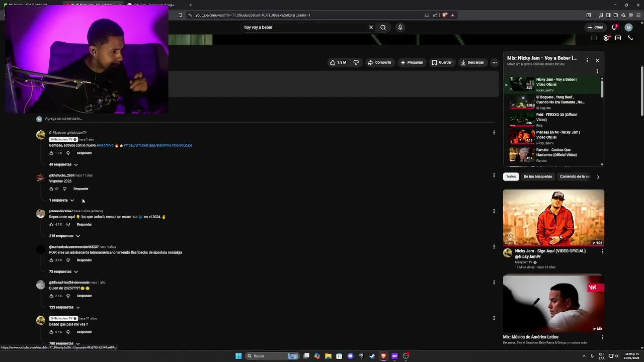
Task: Toggle subtitles on the video player
Action: pyautogui.click(x=594, y=38)
